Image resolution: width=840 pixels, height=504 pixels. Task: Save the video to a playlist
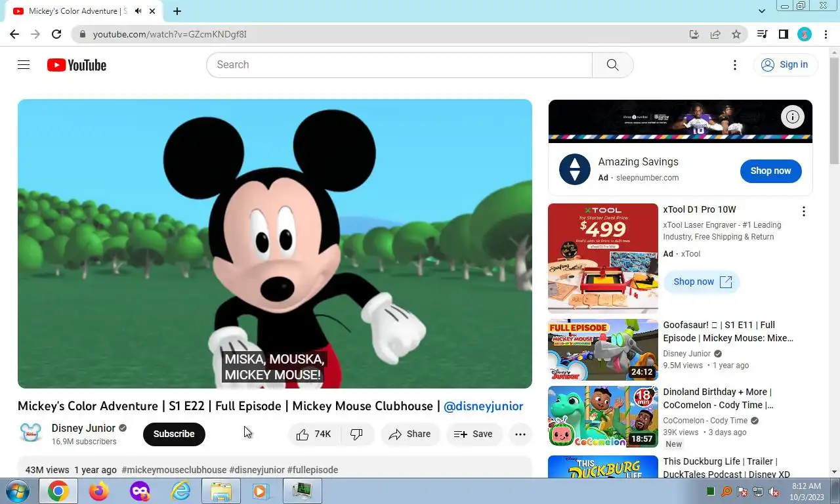(474, 434)
